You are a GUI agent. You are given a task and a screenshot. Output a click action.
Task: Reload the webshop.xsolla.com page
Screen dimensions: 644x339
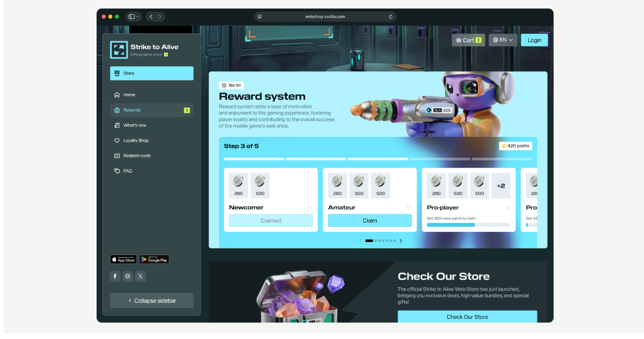[391, 17]
